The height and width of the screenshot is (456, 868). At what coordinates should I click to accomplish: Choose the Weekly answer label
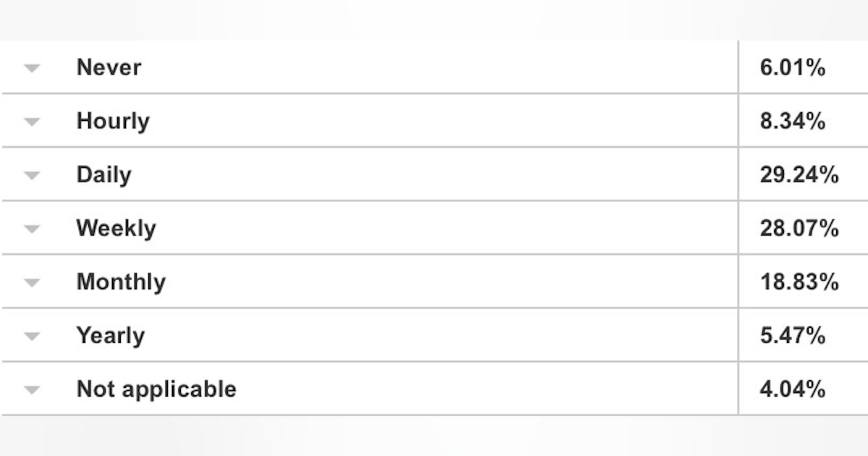116,228
